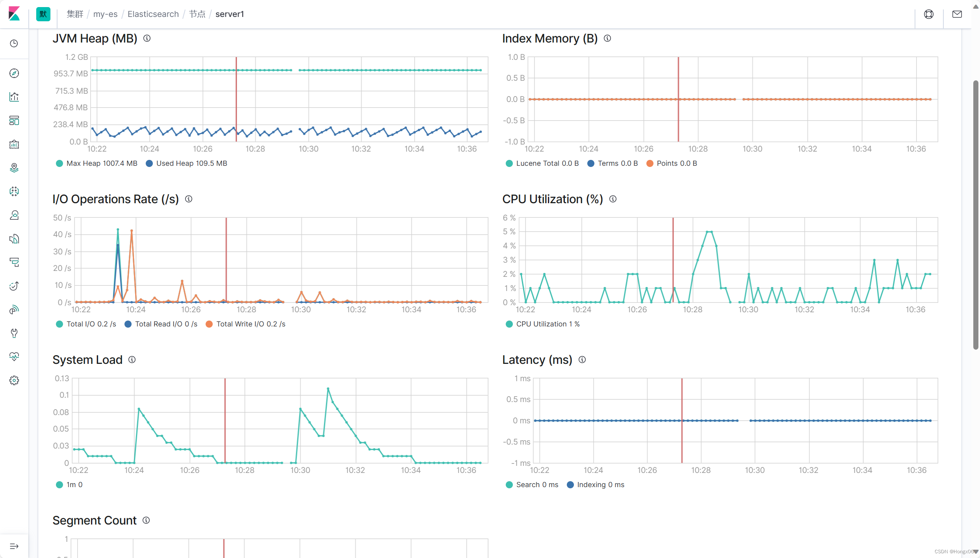Open the help lifebuoy icon
Screen dimensions: 980x558
(x=929, y=14)
